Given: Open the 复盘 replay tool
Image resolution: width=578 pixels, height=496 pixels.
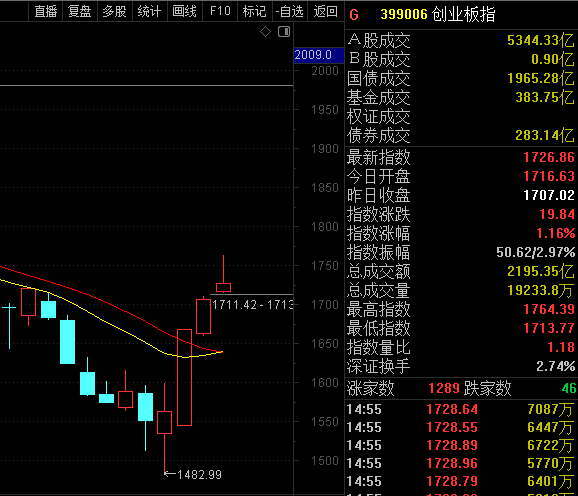Looking at the screenshot, I should pos(80,11).
